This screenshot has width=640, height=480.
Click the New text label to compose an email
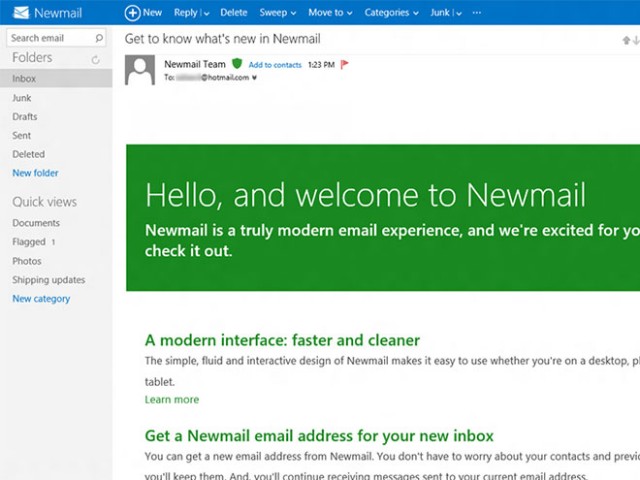click(152, 13)
